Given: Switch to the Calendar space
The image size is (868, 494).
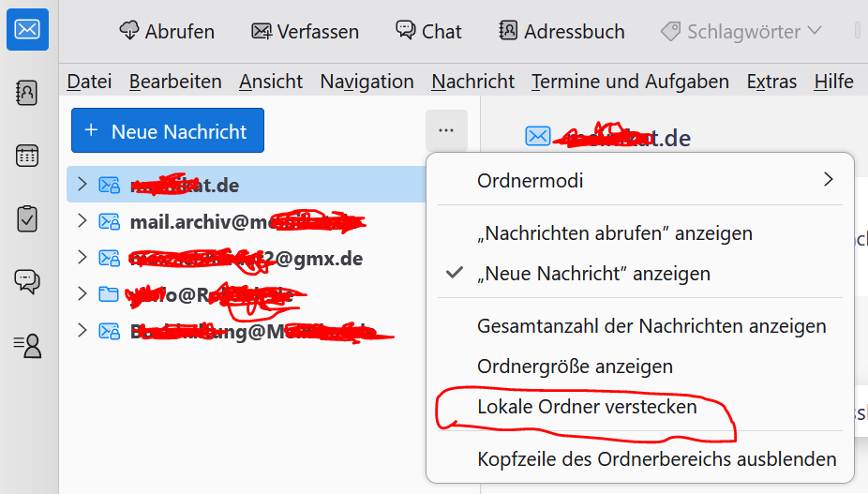Looking at the screenshot, I should pos(27,156).
